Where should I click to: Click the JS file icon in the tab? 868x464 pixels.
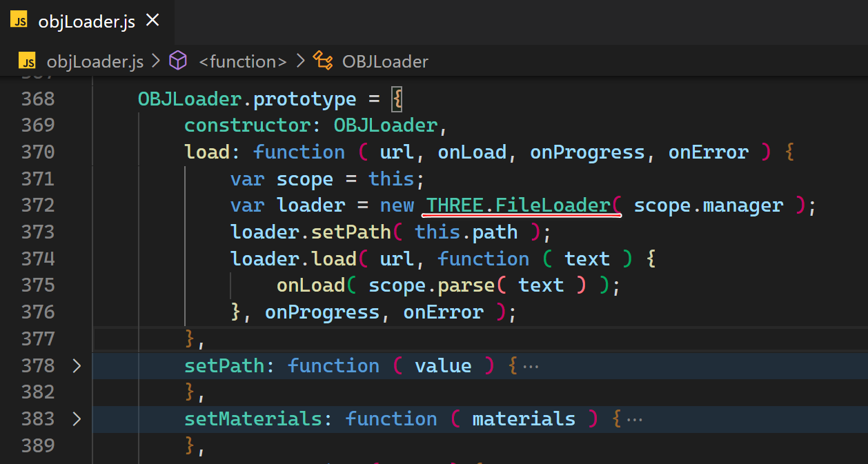20,21
